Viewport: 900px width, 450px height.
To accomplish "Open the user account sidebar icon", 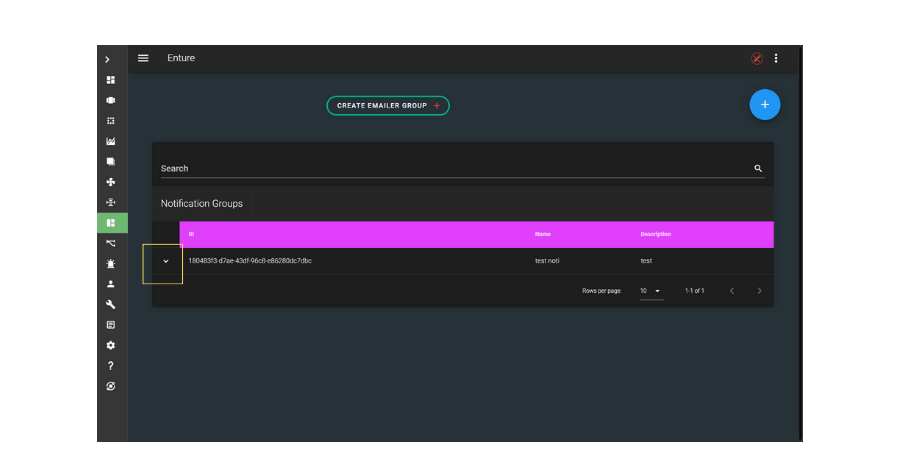I will tap(111, 284).
